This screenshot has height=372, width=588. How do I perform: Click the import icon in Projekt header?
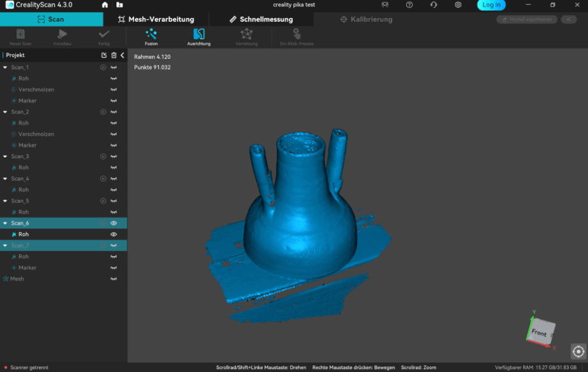pyautogui.click(x=104, y=55)
